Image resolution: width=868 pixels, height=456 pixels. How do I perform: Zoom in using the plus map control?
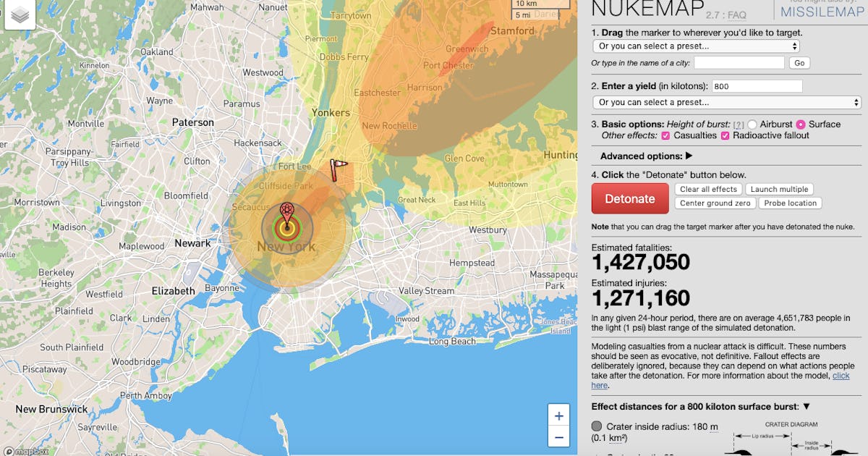pos(558,415)
